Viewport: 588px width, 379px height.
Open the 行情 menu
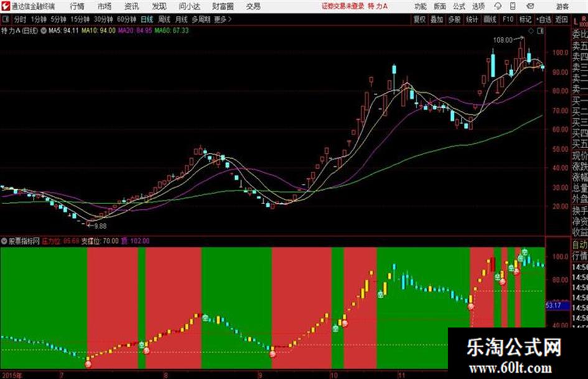(x=77, y=6)
